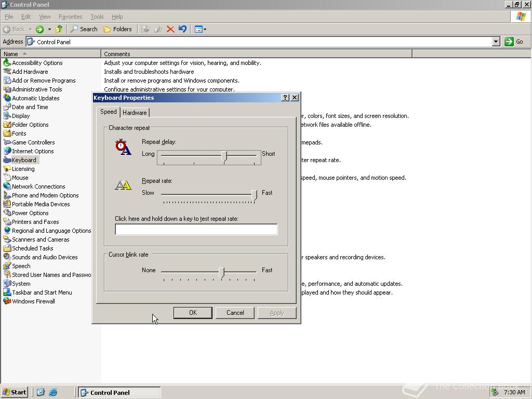Select the Speed tab
This screenshot has width=532, height=399.
pos(108,112)
